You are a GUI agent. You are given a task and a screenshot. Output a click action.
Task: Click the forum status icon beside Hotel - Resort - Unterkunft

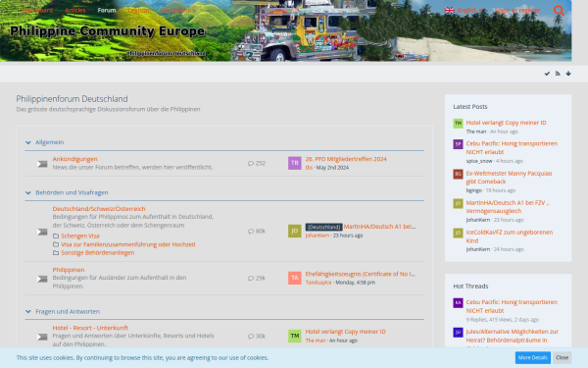[42, 337]
